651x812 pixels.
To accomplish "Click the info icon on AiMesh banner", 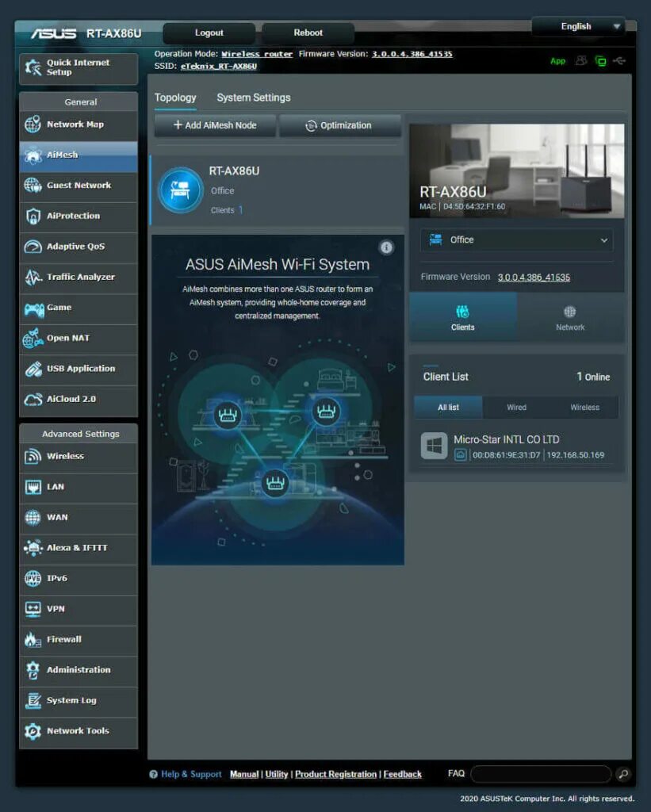I will coord(386,247).
